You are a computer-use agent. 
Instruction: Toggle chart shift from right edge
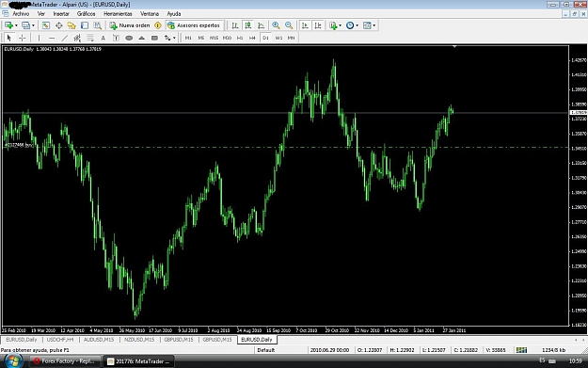tap(318, 25)
